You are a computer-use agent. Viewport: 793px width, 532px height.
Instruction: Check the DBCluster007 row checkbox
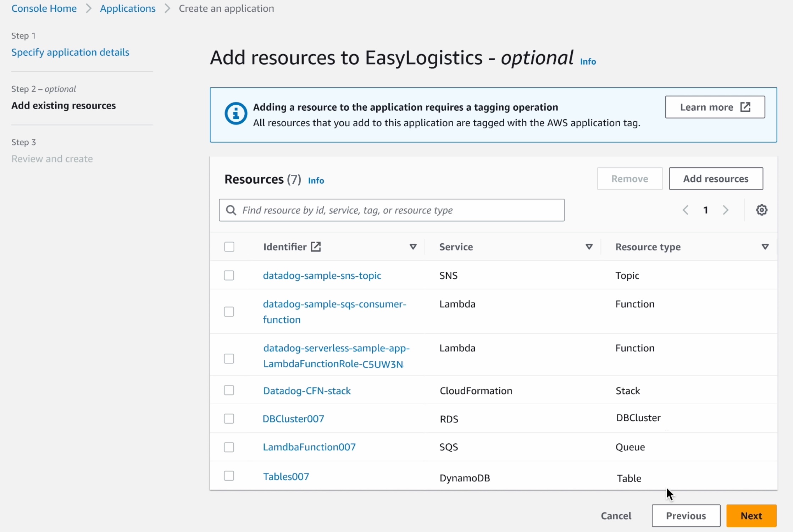(x=229, y=419)
